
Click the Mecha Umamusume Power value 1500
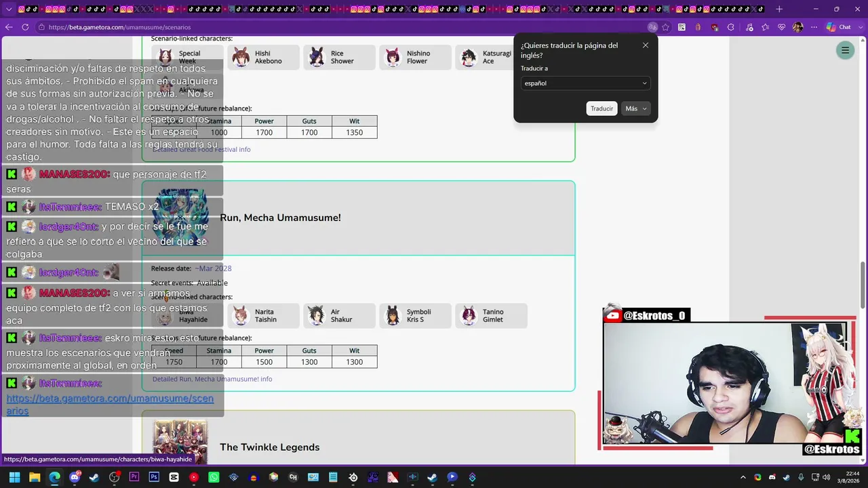tap(264, 362)
